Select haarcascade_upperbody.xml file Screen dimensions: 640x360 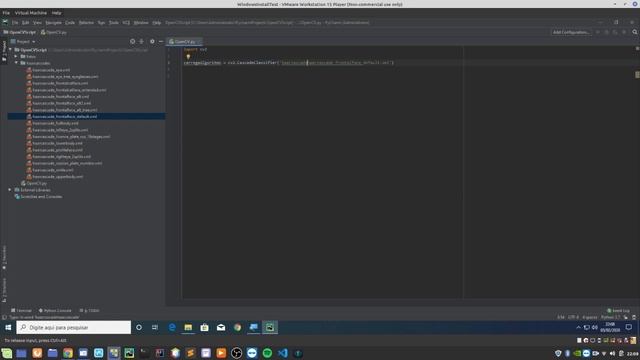click(x=58, y=177)
